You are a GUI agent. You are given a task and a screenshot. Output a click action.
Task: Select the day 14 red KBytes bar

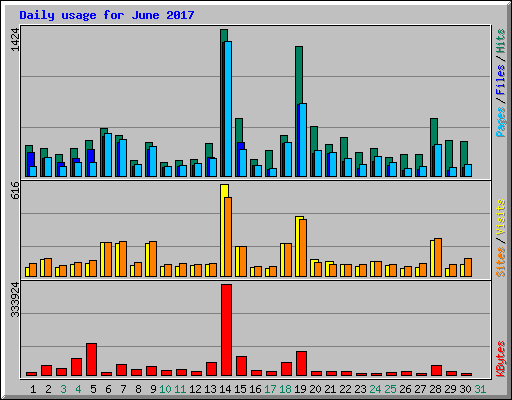pyautogui.click(x=226, y=330)
